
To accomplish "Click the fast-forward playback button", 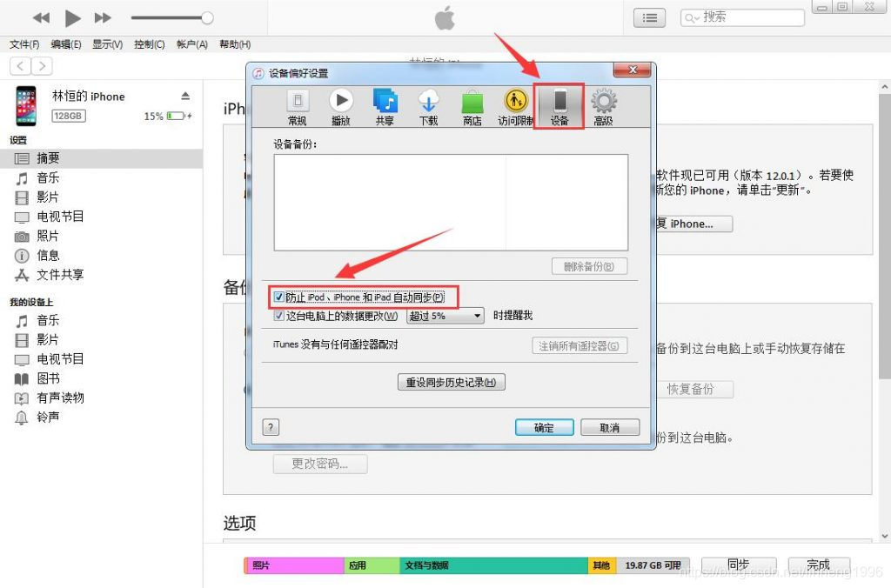I will click(x=103, y=17).
